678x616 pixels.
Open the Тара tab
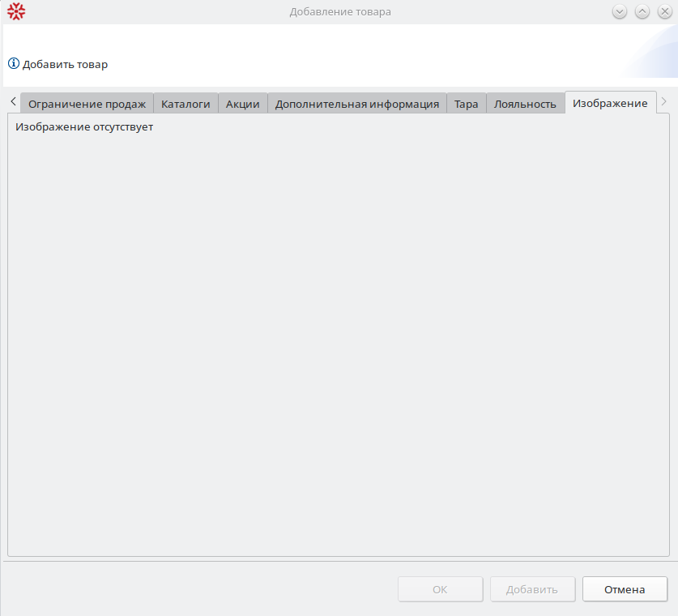pyautogui.click(x=466, y=104)
